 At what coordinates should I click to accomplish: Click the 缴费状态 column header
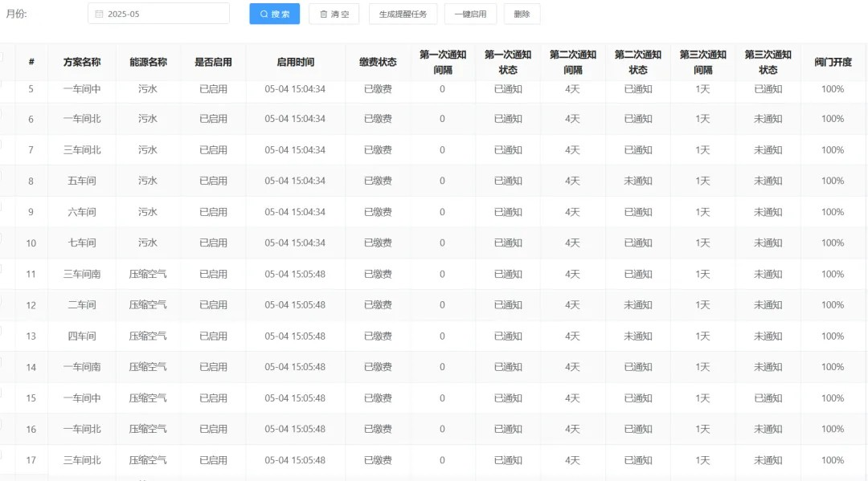(378, 62)
